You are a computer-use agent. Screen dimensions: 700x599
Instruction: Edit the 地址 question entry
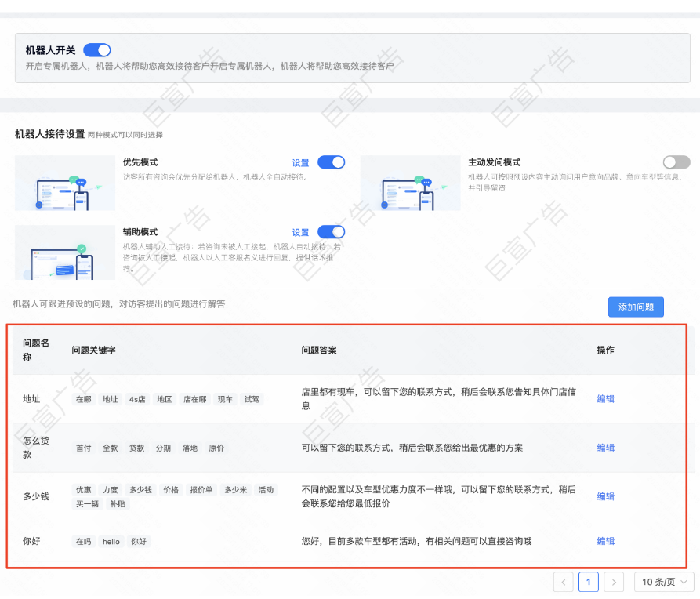pyautogui.click(x=604, y=399)
